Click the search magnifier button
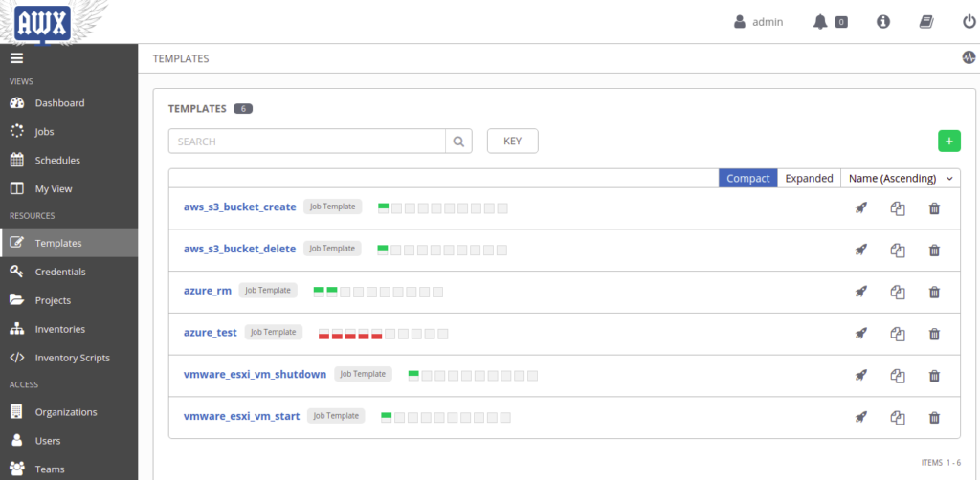 458,142
